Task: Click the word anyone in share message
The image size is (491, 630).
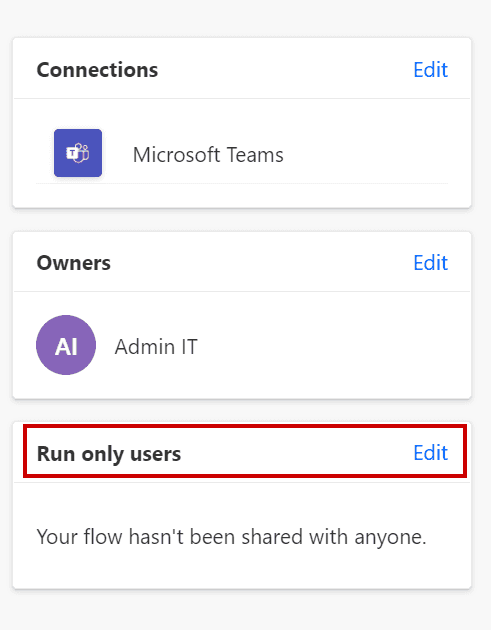Action: 390,538
